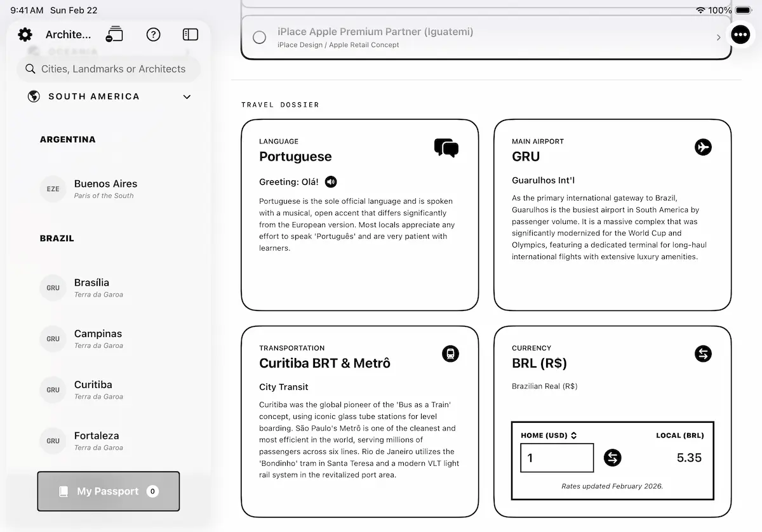Screen dimensions: 762x532
Task: Click the speech bubbles language icon
Action: point(446,148)
